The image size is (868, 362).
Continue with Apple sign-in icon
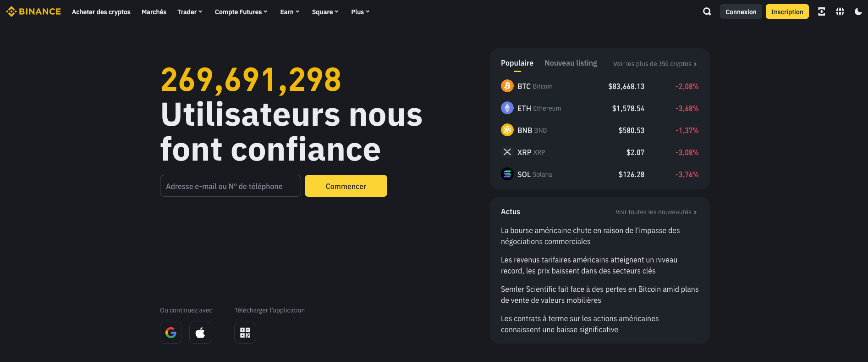coord(200,333)
